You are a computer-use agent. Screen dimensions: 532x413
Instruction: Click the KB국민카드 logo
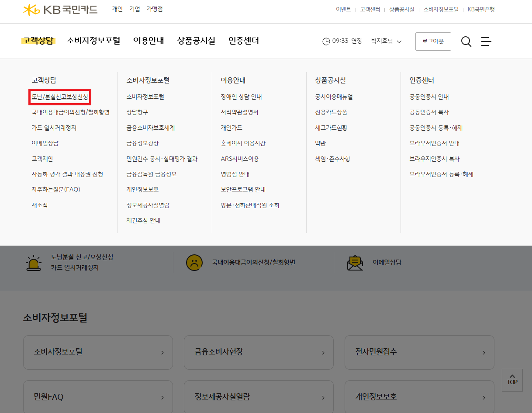pyautogui.click(x=59, y=9)
